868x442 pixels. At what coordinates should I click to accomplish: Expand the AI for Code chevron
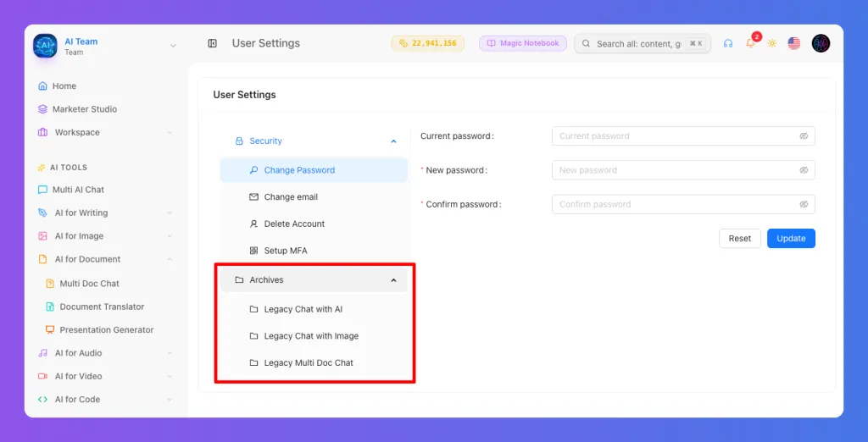[x=170, y=400]
